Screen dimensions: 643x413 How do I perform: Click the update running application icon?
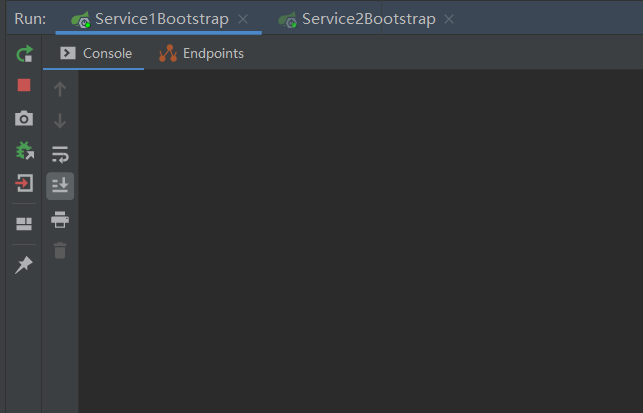[x=24, y=151]
